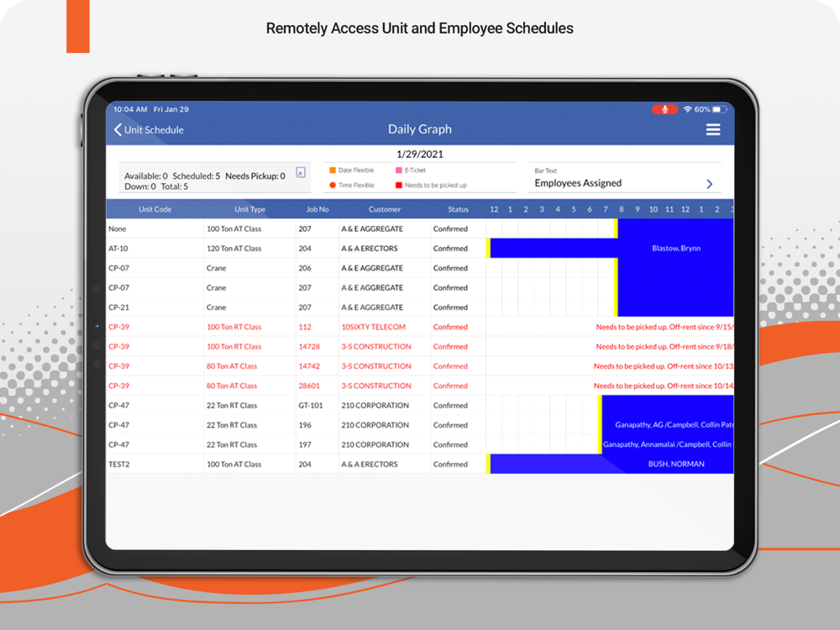This screenshot has height=630, width=840.
Task: Click job number 206
Action: pyautogui.click(x=305, y=268)
